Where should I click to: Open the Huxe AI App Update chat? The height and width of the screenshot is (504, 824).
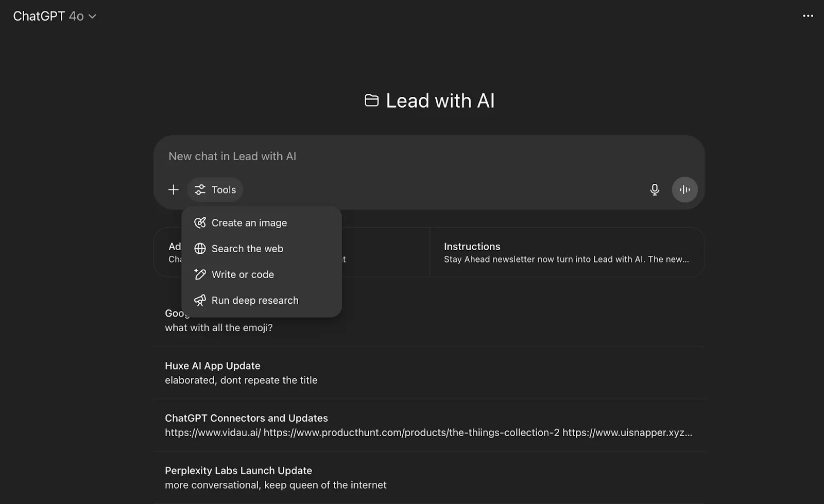tap(428, 373)
